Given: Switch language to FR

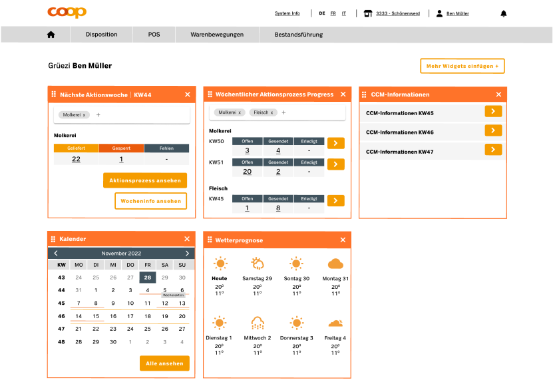Looking at the screenshot, I should pos(333,13).
